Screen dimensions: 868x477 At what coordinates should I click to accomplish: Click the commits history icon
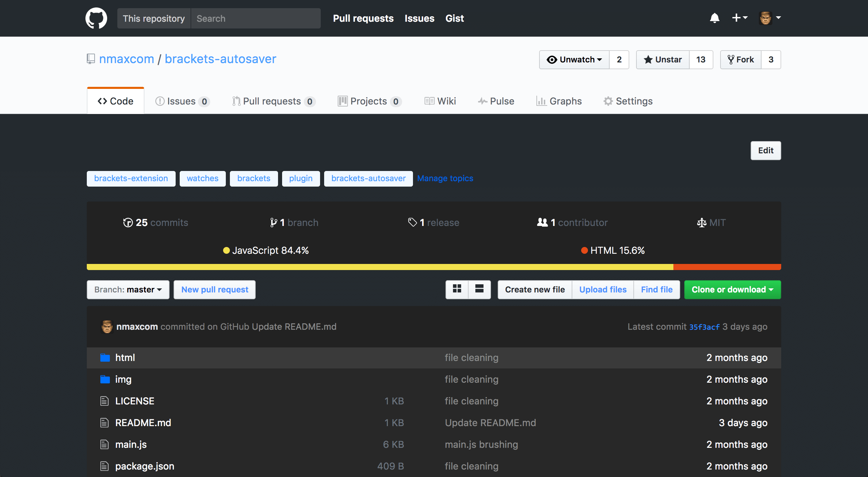(128, 223)
